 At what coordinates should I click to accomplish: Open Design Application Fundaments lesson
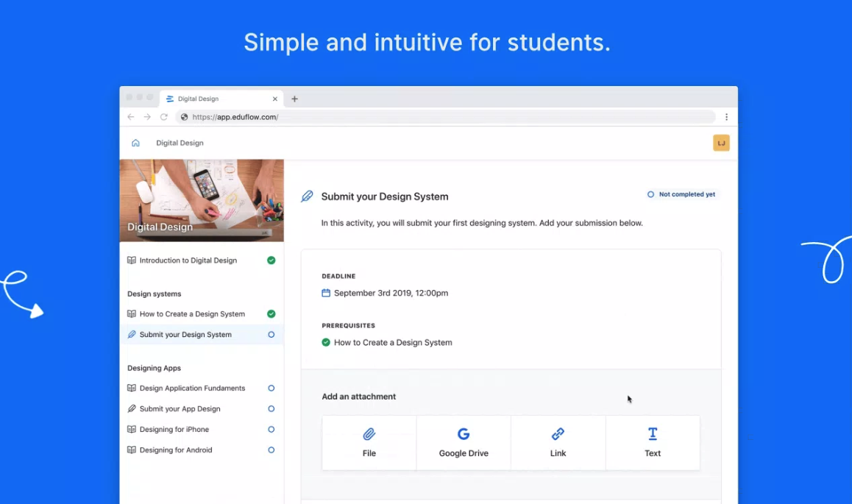[x=202, y=388]
